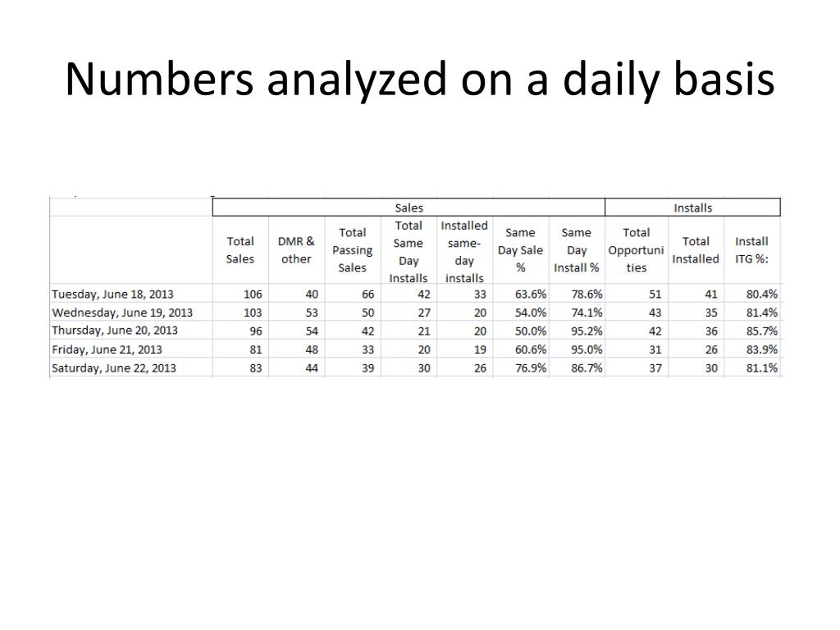Click the Installed same-day installs header
Viewport: 840px width, 630px height.
click(x=464, y=251)
